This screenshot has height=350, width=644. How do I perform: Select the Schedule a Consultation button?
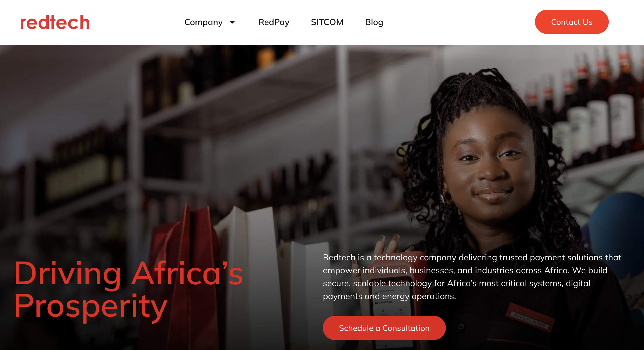384,328
